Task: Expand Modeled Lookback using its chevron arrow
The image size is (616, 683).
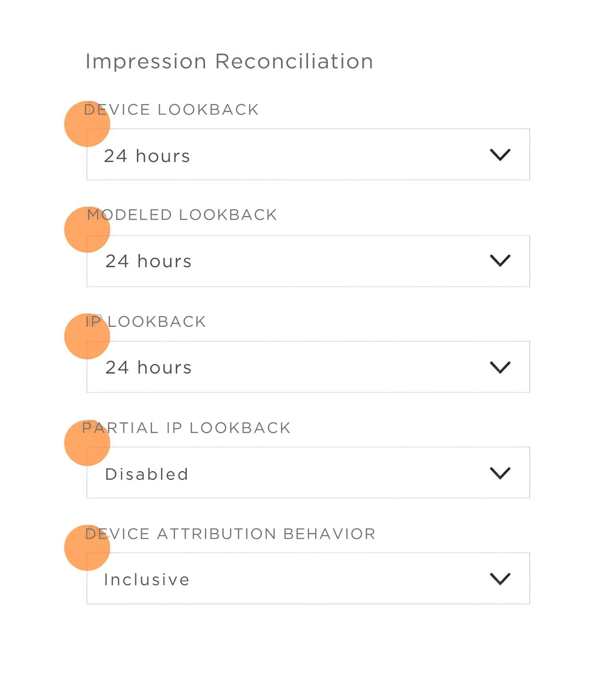Action: click(500, 261)
